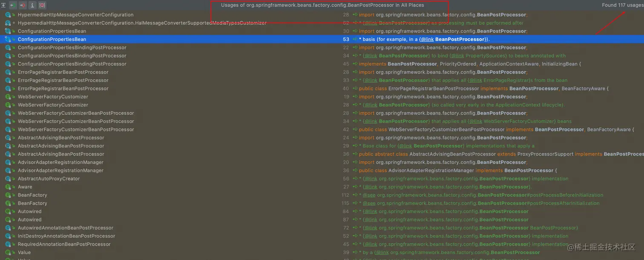Click usage arrow icon on line 84
644x260 pixels.
pyautogui.click(x=355, y=211)
